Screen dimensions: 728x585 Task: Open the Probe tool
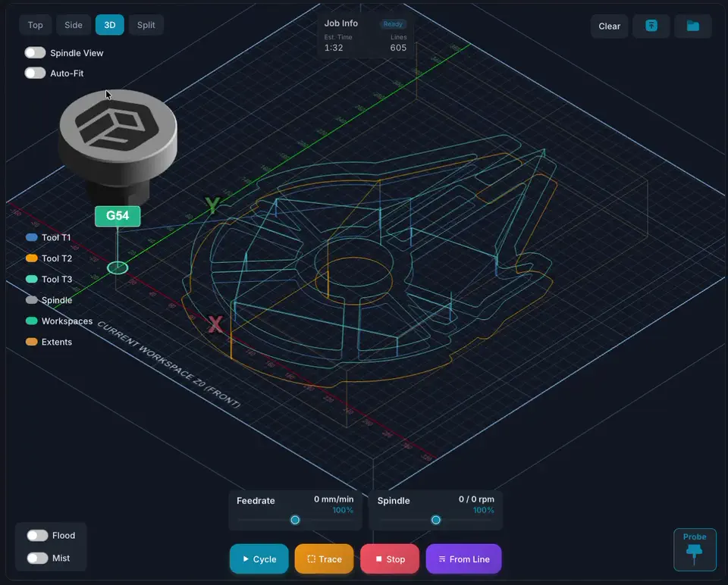coord(695,549)
